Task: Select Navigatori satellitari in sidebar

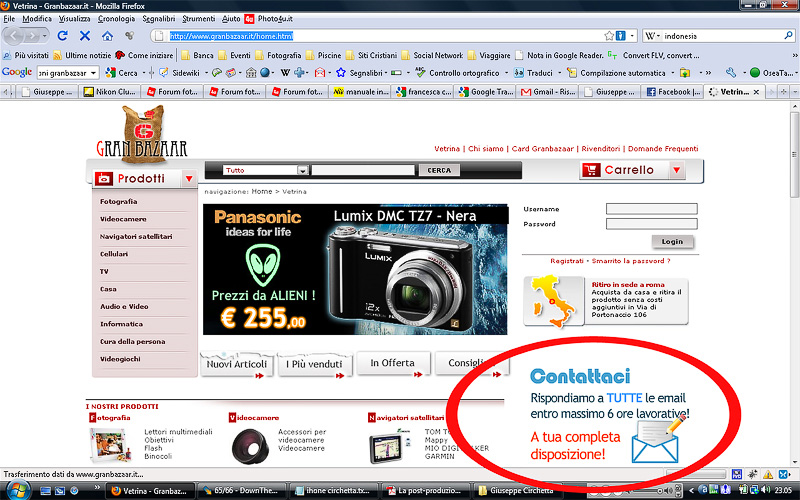Action: tap(136, 236)
